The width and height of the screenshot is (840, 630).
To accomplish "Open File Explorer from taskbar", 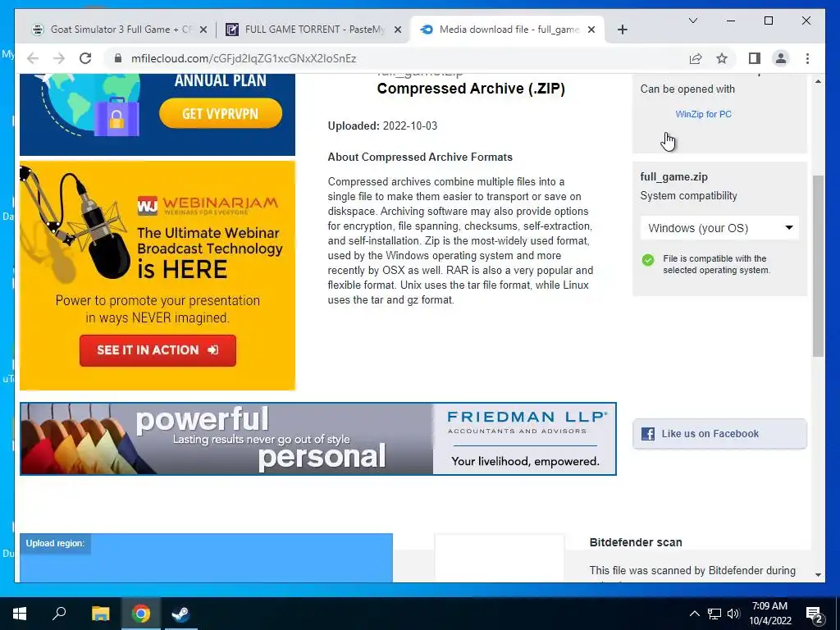I will click(x=100, y=614).
